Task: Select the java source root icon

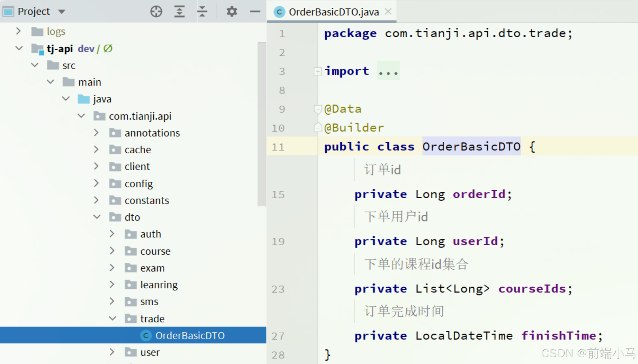Action: (x=84, y=99)
